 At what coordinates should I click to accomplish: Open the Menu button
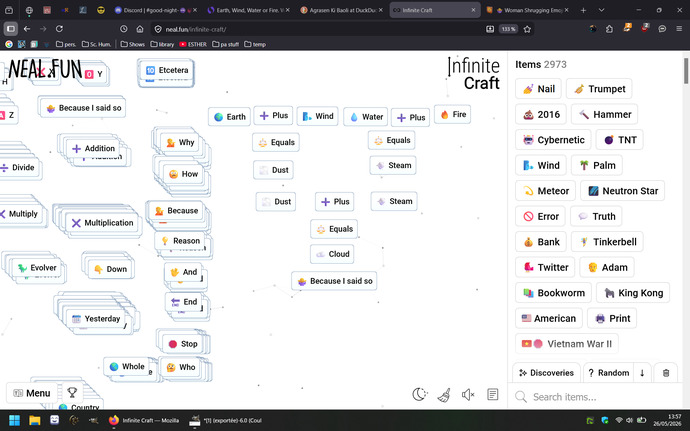click(32, 393)
